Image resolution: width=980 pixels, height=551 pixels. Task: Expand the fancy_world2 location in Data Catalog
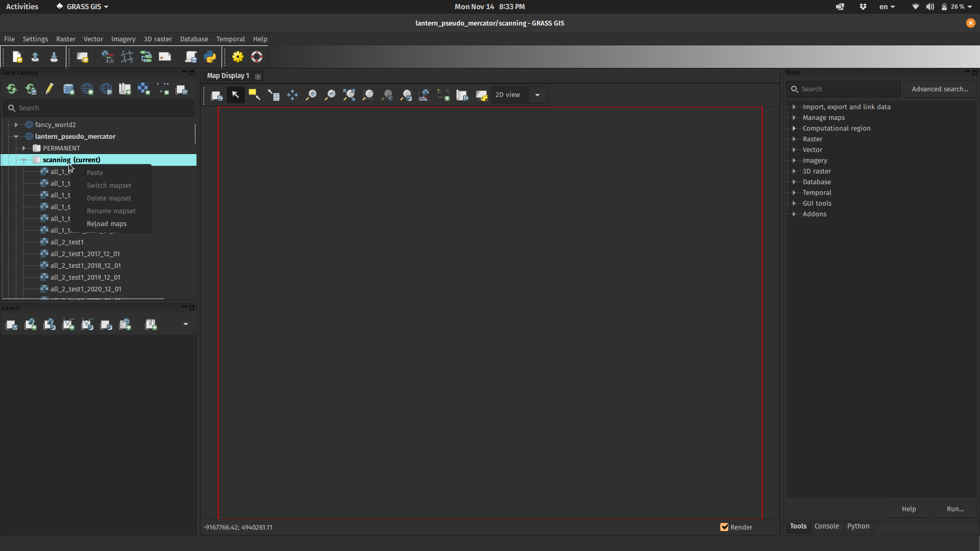pos(16,124)
